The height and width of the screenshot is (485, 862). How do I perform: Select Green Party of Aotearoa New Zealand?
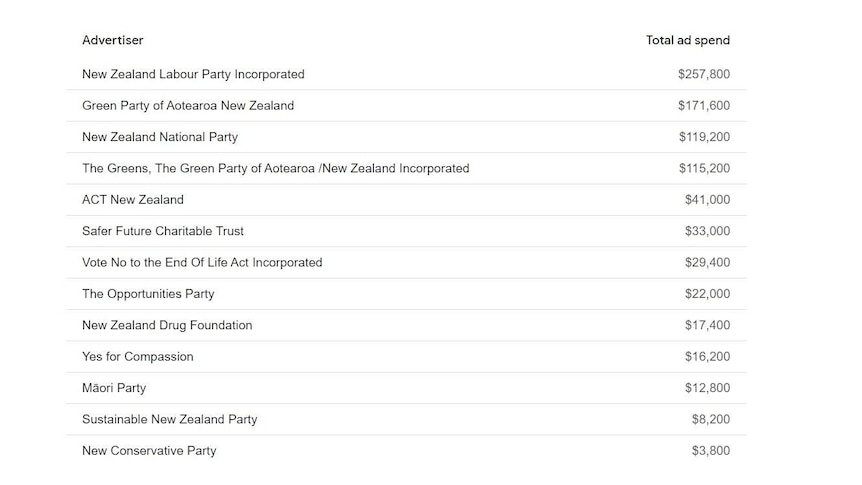(406, 106)
